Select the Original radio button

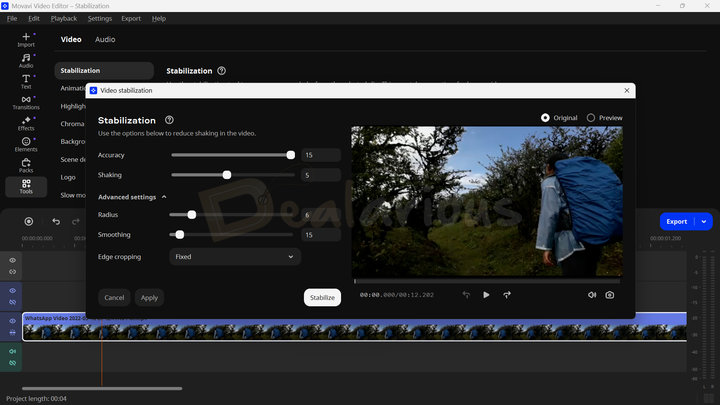tap(545, 118)
